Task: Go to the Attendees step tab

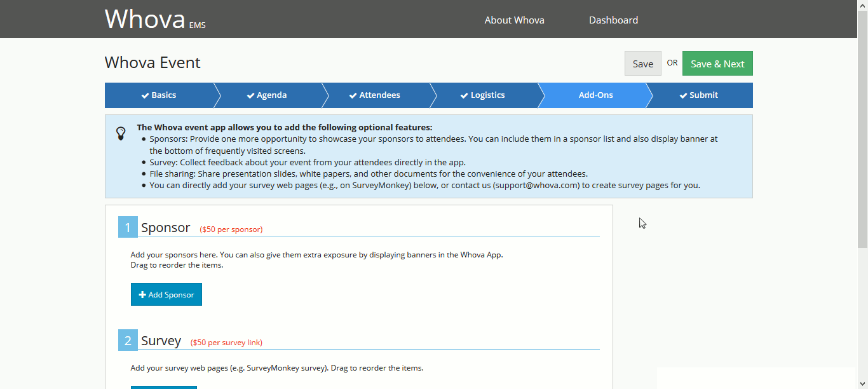Action: [375, 95]
